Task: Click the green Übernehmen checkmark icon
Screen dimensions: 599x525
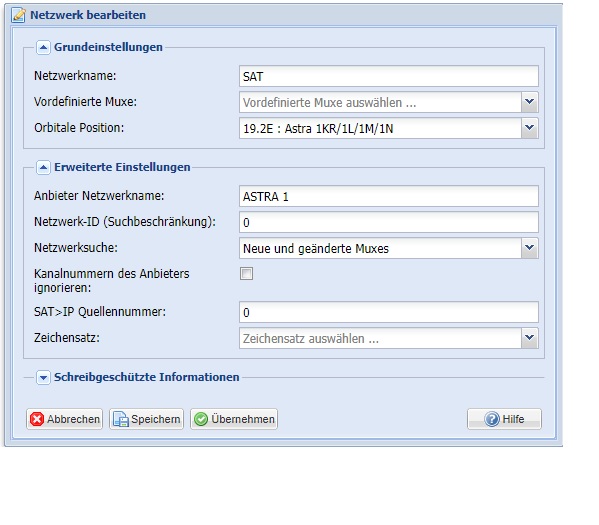Action: point(201,419)
